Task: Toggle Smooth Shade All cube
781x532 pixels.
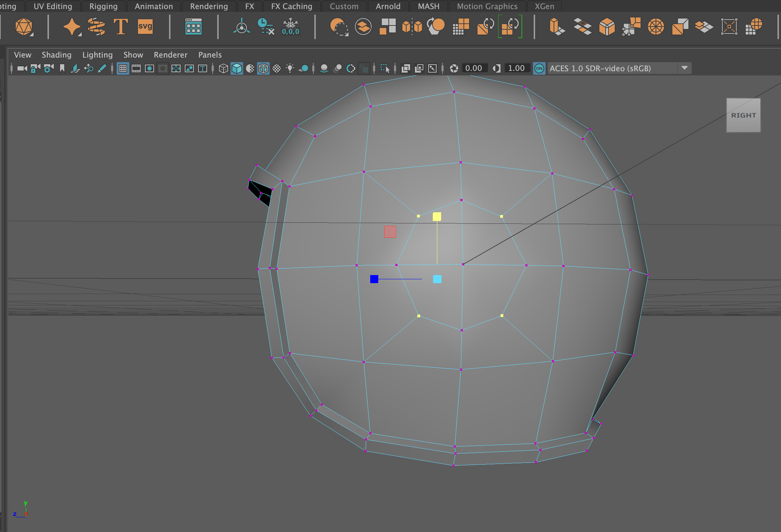Action: pyautogui.click(x=237, y=68)
